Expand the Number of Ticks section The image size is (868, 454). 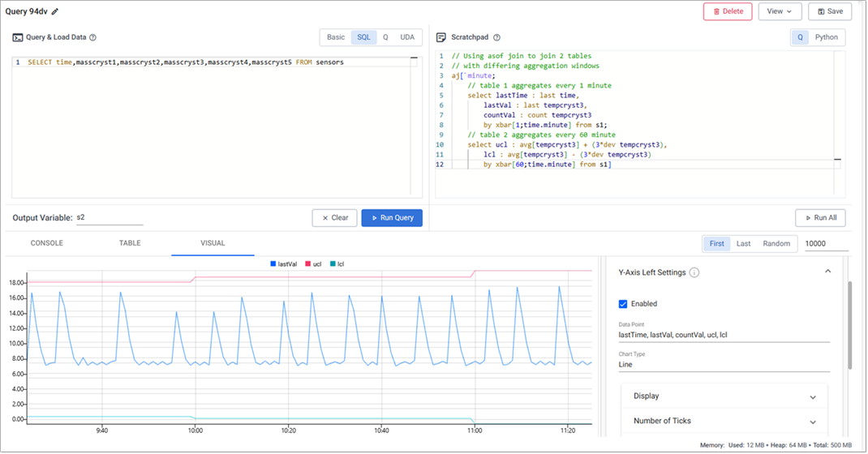coord(812,422)
